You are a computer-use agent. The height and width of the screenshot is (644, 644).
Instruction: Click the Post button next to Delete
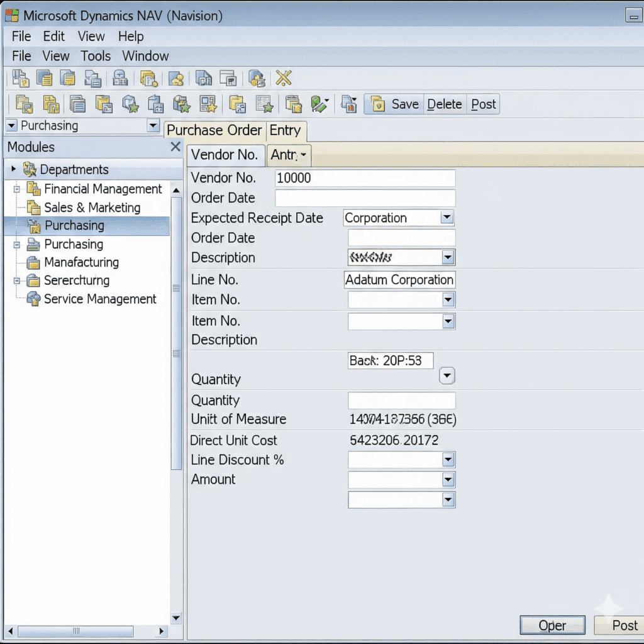[x=484, y=104]
